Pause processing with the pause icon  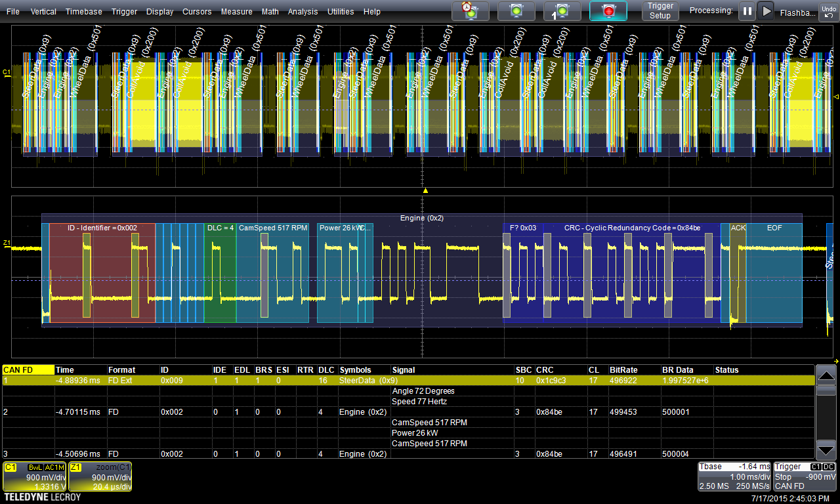click(747, 11)
